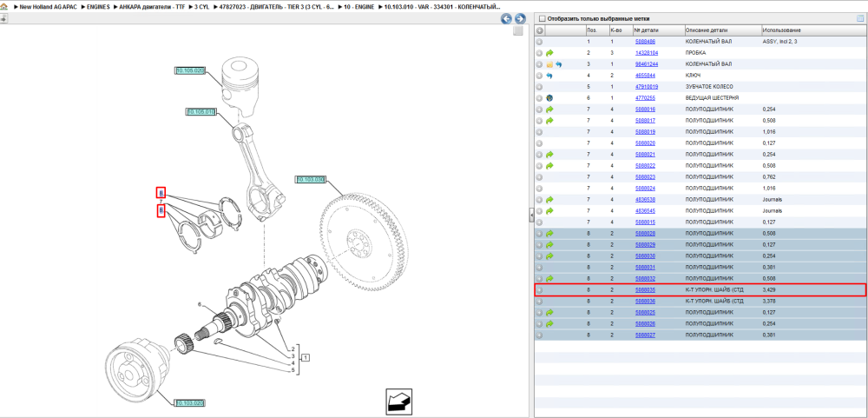Viewport: 868px width, 418px height.
Task: Click blue back-arrow icon for part 98461244
Action: point(558,64)
